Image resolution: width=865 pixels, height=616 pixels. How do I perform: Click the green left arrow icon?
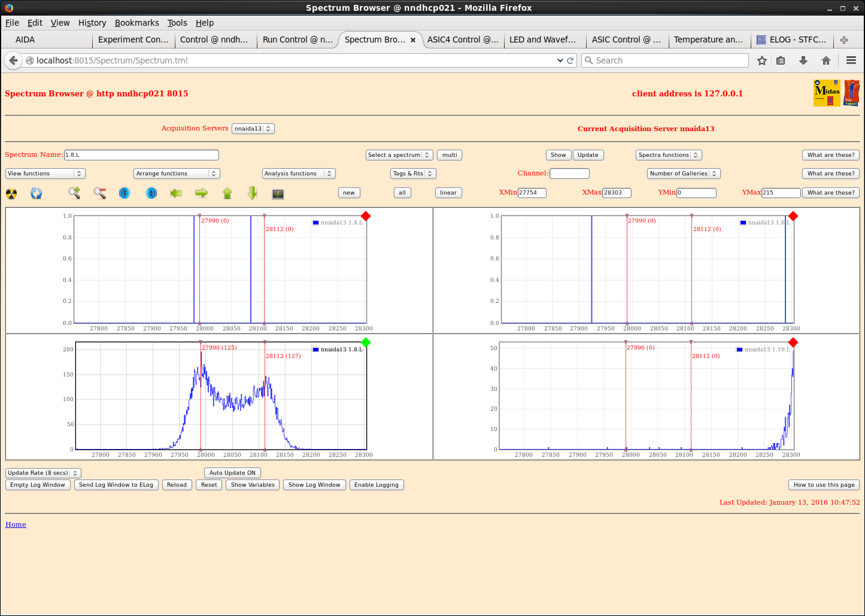[175, 193]
